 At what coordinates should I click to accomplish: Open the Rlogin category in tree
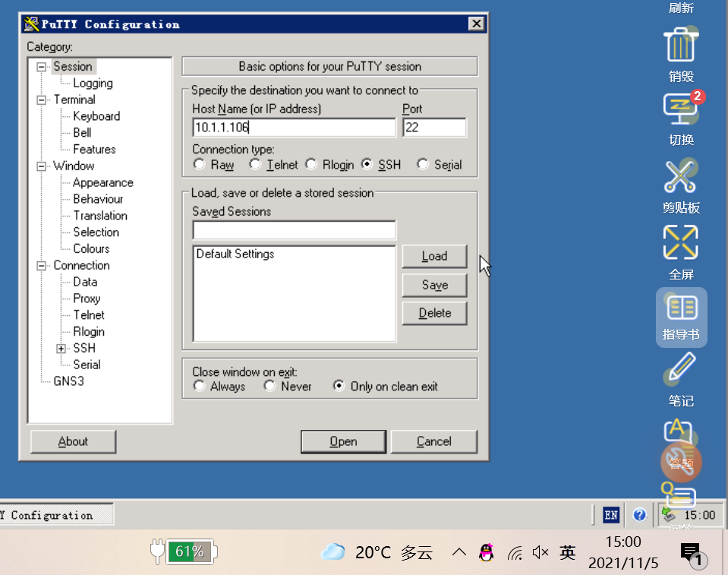tap(89, 332)
